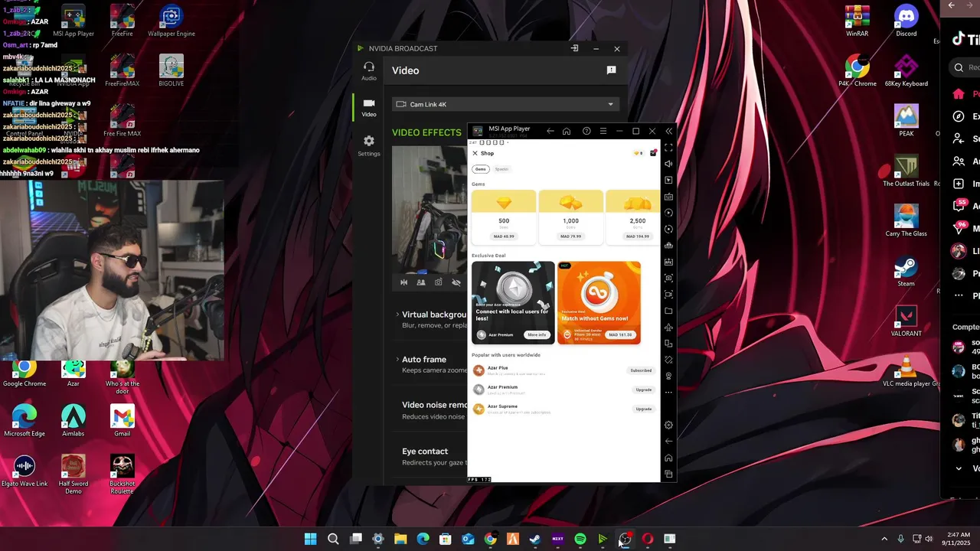Open the feedback icon beside the Video heading
The image size is (980, 551).
pos(611,70)
